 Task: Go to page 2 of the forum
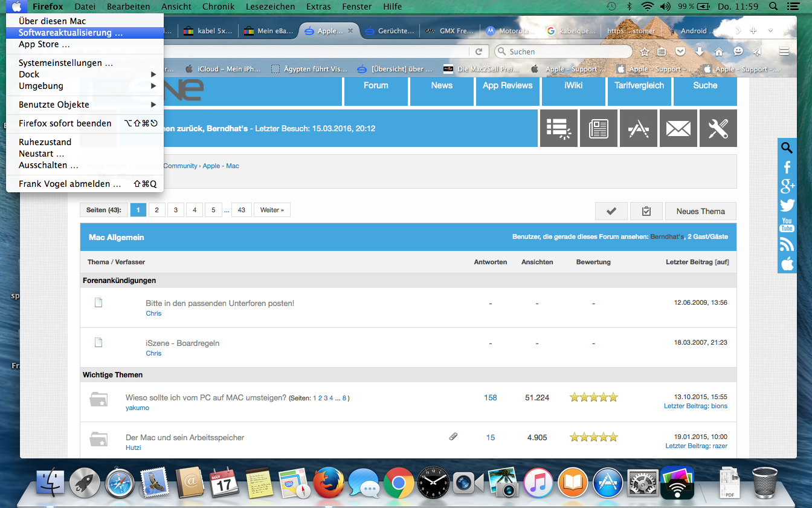pyautogui.click(x=156, y=210)
